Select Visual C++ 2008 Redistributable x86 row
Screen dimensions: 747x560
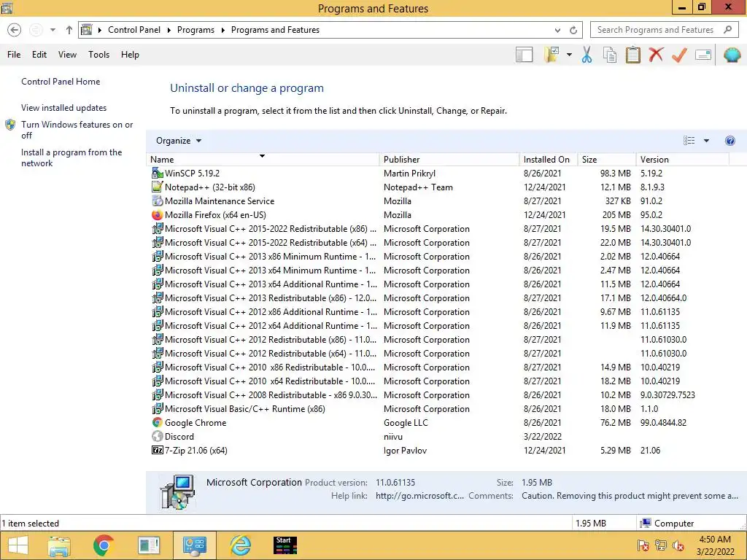pos(438,394)
